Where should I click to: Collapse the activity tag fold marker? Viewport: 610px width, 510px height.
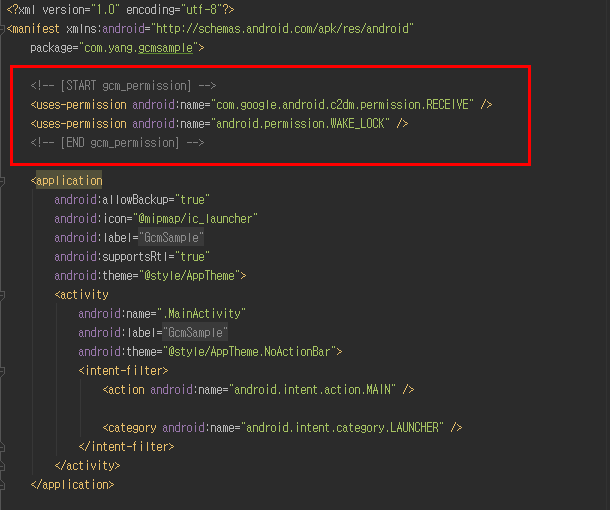pos(2,295)
